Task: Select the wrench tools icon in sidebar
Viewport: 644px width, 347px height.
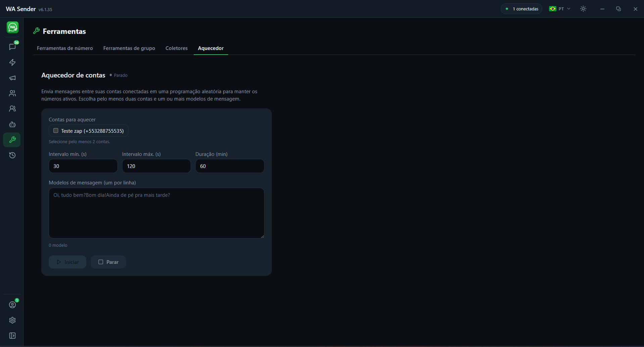Action: pyautogui.click(x=12, y=140)
